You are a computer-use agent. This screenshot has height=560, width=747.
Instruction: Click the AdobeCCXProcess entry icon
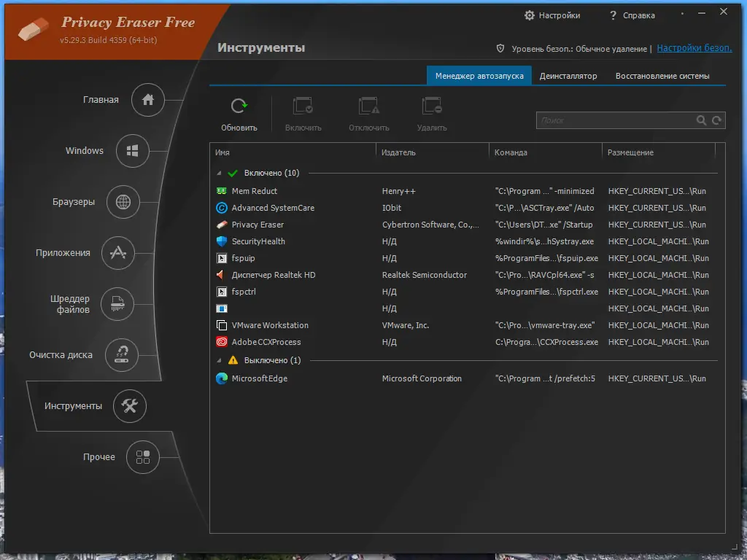tap(222, 342)
